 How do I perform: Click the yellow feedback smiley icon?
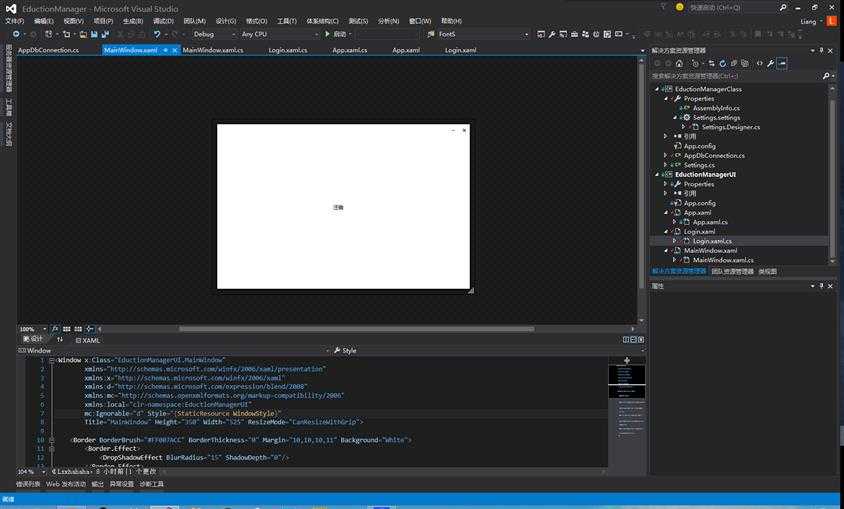pyautogui.click(x=680, y=8)
